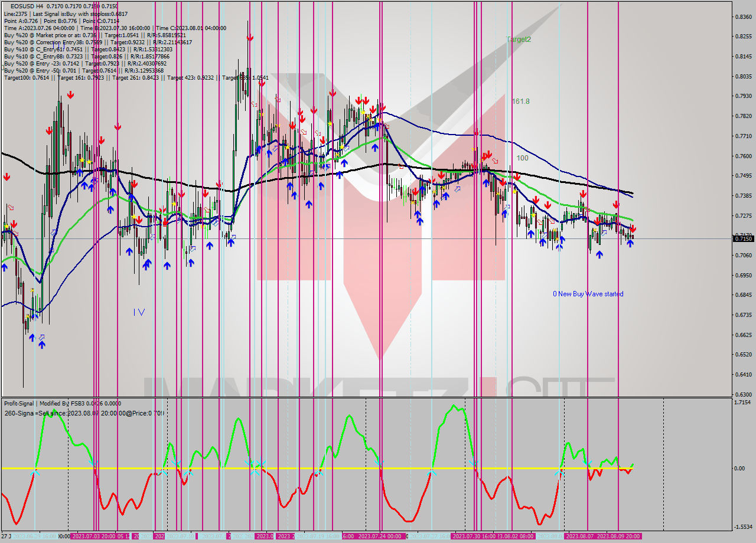Click 0.6625 on the price axis

pos(743,335)
